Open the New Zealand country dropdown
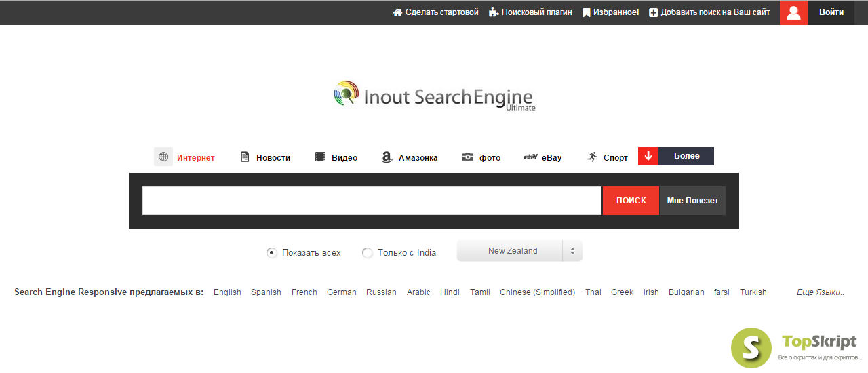 519,251
